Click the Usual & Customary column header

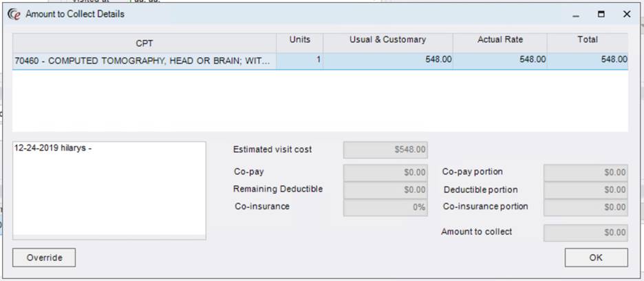point(387,41)
